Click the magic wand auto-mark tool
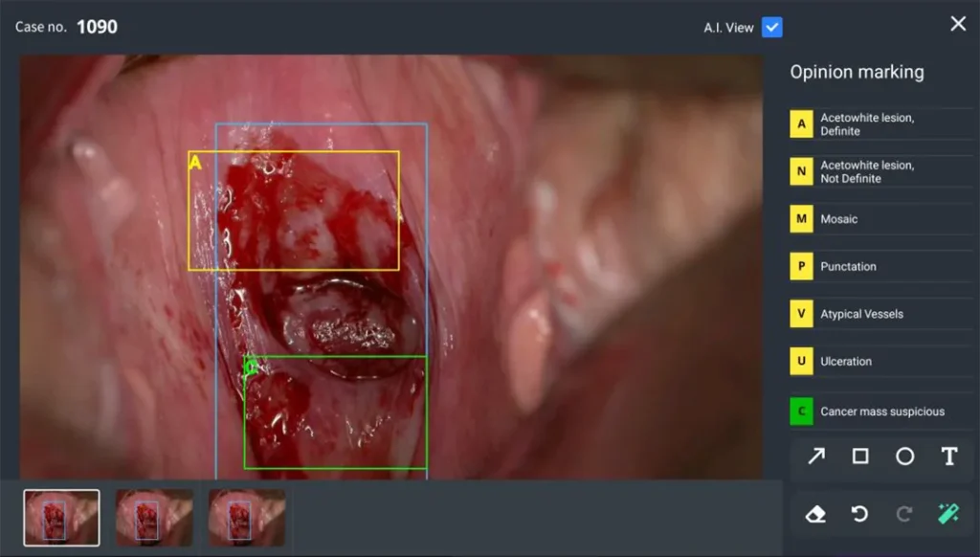The height and width of the screenshot is (557, 980). coord(948,514)
